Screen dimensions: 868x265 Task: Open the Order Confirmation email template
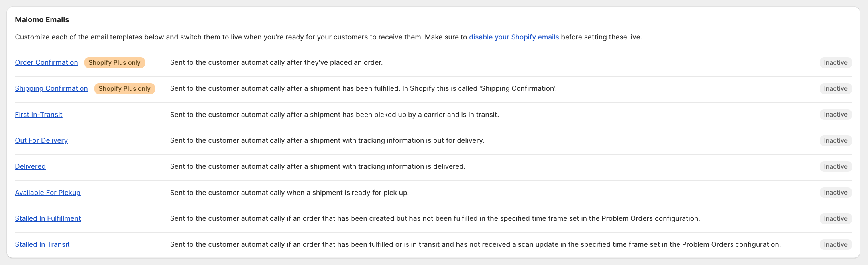(x=46, y=62)
